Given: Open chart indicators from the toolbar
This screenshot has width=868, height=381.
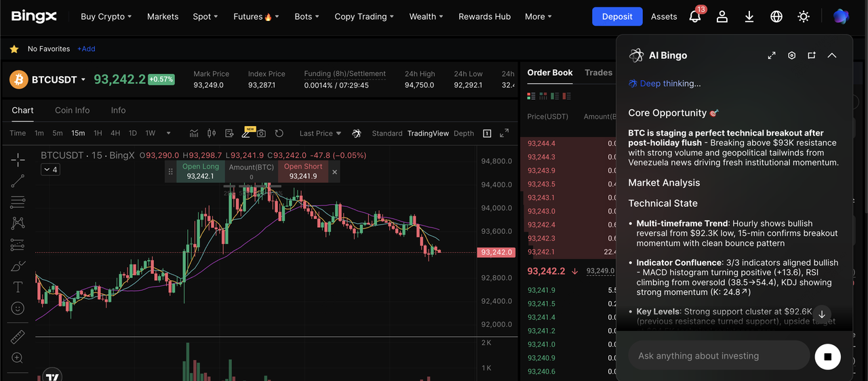Looking at the screenshot, I should 194,134.
